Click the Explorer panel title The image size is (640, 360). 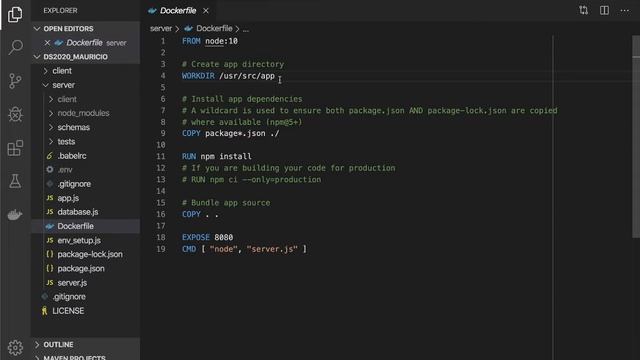(60, 11)
